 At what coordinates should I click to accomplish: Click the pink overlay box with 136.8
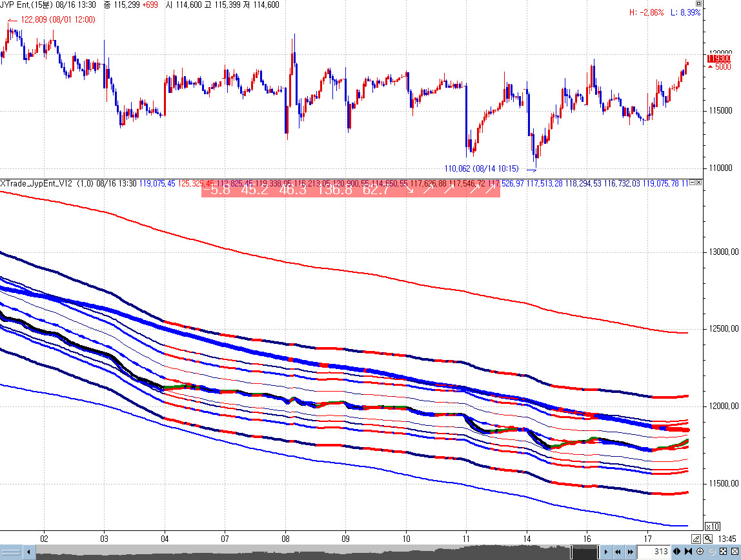350,190
